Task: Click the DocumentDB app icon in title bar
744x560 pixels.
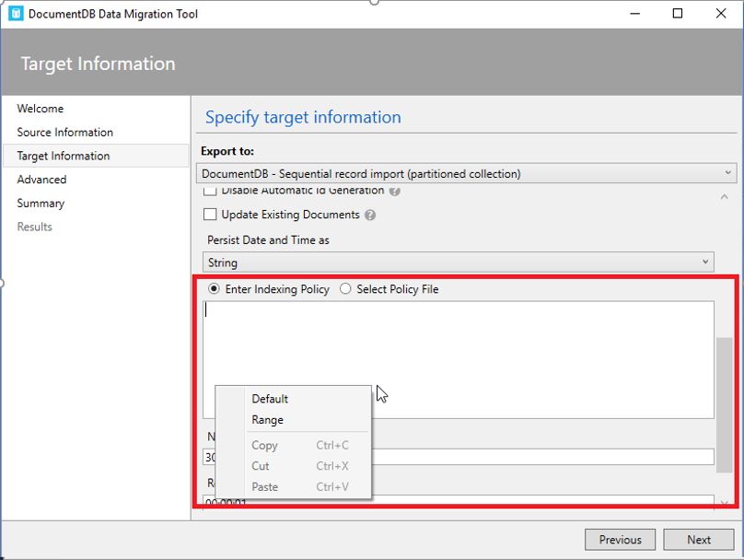Action: click(16, 13)
